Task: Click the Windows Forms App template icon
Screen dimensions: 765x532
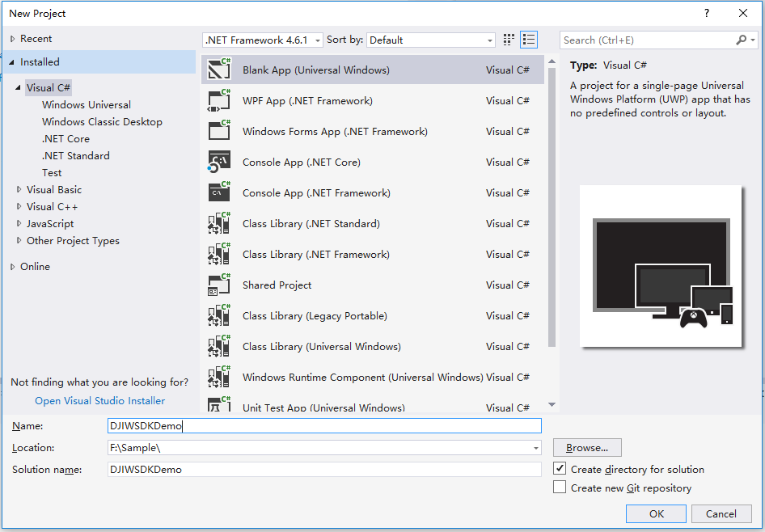Action: click(219, 131)
